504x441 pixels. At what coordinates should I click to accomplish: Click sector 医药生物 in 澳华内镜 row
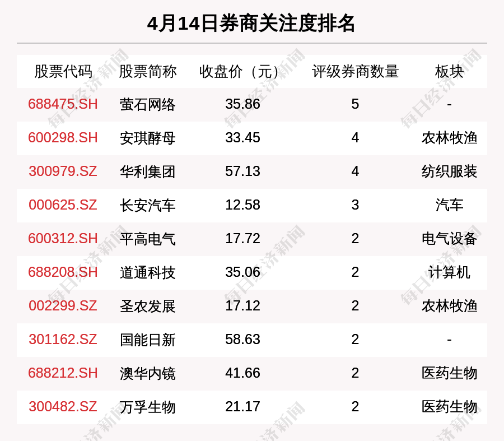pyautogui.click(x=449, y=373)
